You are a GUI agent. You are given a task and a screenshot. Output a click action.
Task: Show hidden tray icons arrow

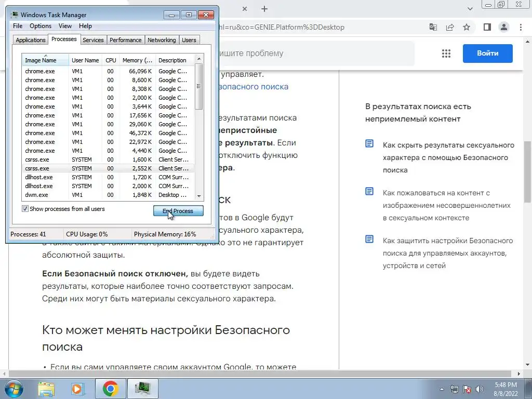[x=442, y=389]
